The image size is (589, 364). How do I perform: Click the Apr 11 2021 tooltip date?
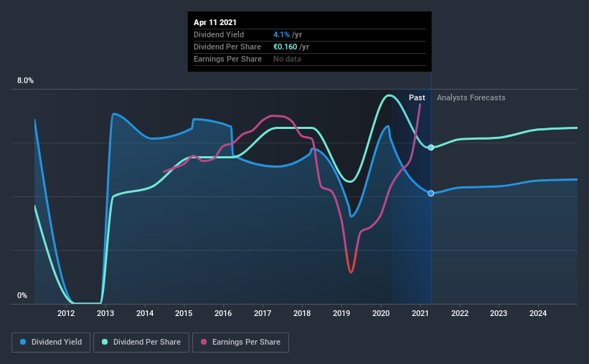pyautogui.click(x=215, y=22)
